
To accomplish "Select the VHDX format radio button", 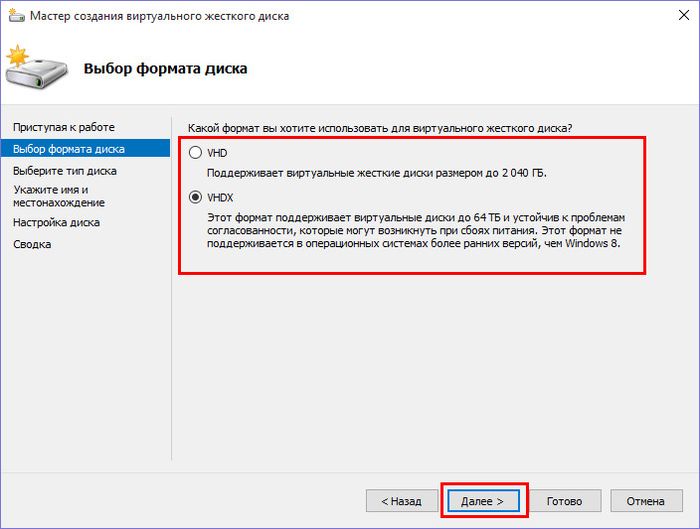I will (x=196, y=197).
